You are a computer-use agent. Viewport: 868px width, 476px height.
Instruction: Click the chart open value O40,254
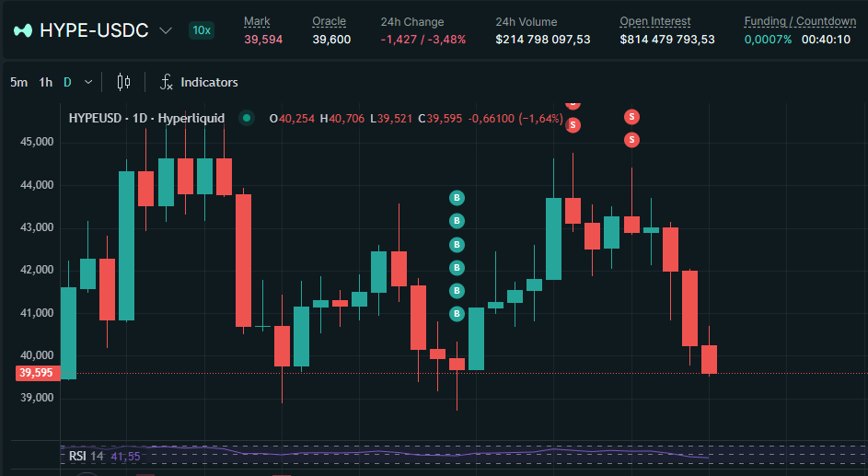click(x=292, y=119)
